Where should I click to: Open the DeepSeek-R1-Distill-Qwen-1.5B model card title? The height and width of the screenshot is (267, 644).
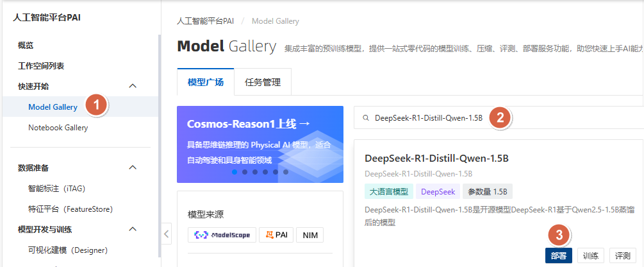click(x=437, y=159)
